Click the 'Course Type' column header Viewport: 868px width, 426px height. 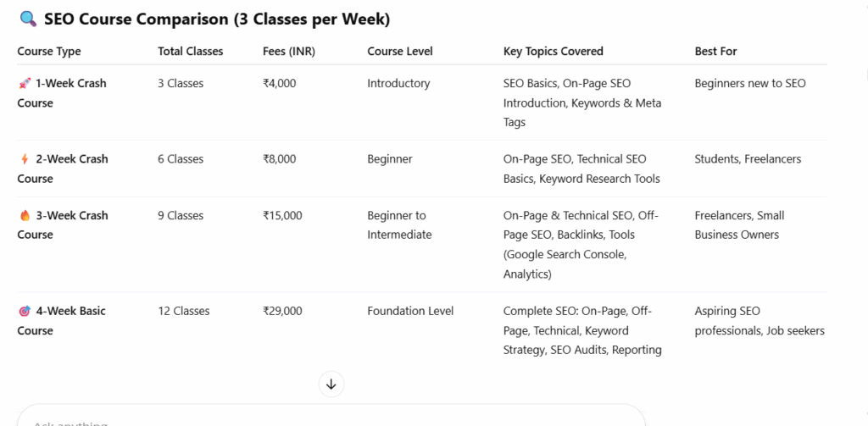[x=49, y=52]
